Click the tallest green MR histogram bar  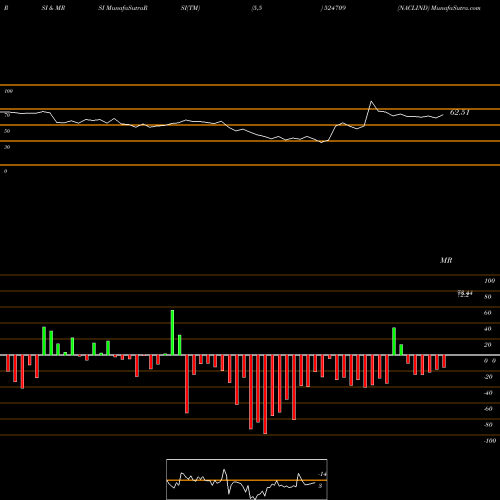172,332
